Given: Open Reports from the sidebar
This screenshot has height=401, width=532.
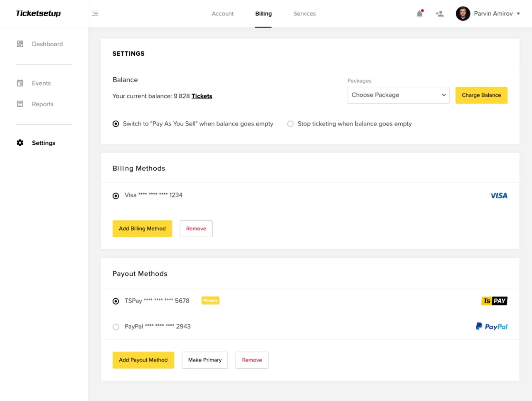Looking at the screenshot, I should [42, 104].
